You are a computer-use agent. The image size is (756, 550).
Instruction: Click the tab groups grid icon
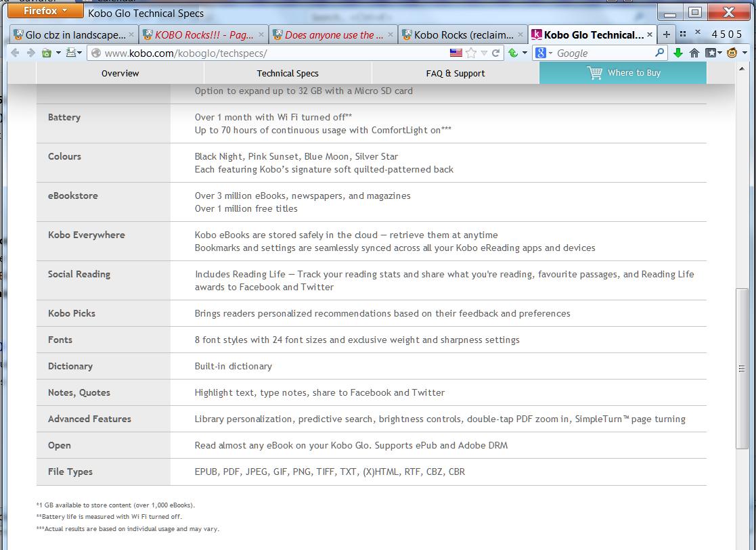click(683, 34)
